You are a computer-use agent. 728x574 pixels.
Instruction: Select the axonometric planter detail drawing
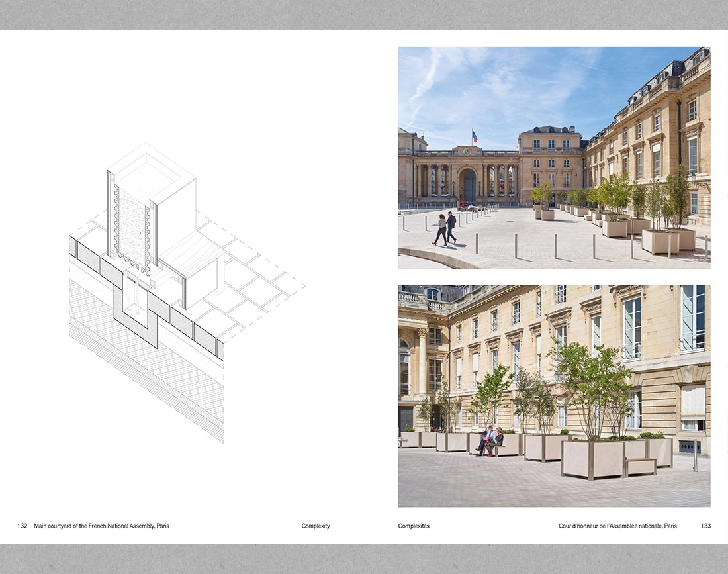(187, 293)
